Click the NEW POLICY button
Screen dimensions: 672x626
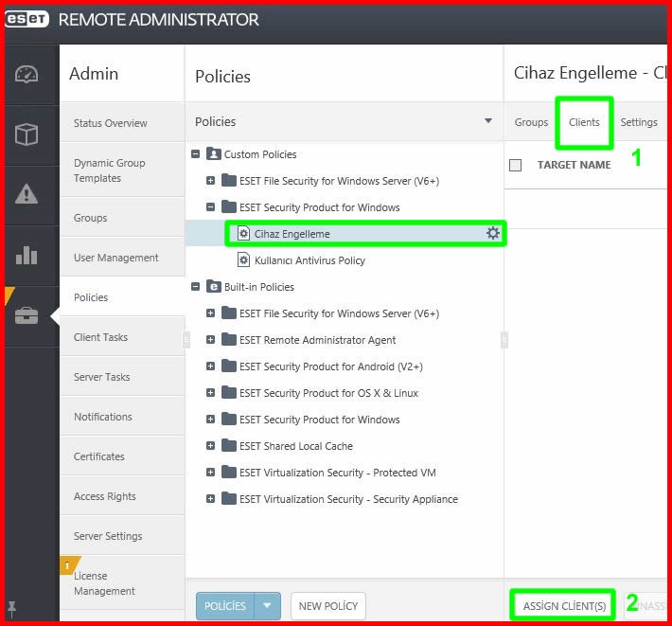coord(328,605)
